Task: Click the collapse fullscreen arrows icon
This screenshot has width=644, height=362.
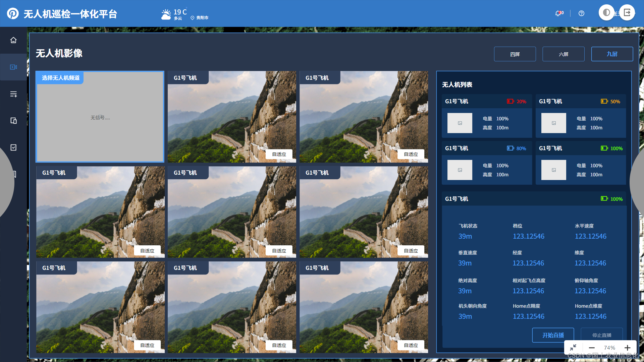Action: (x=573, y=348)
